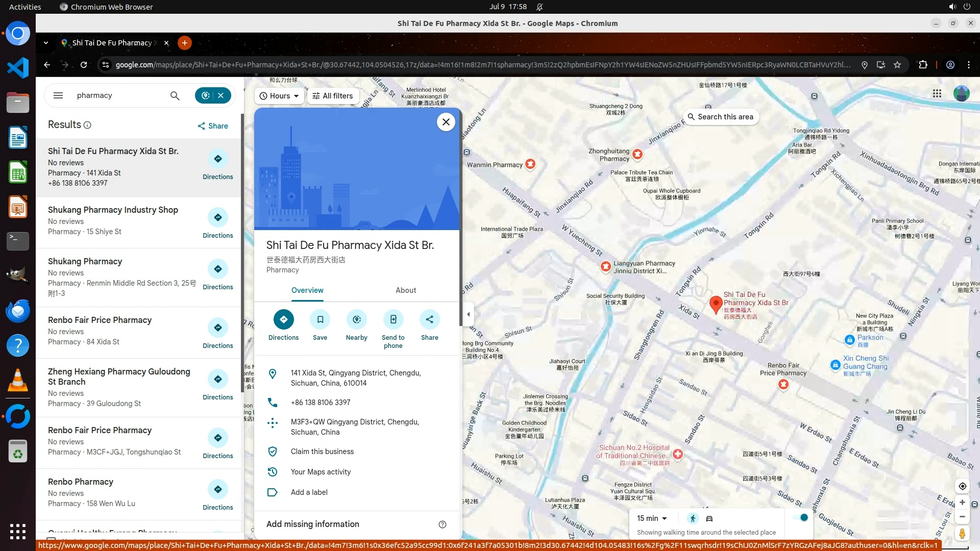Click the show your location icon

962,486
